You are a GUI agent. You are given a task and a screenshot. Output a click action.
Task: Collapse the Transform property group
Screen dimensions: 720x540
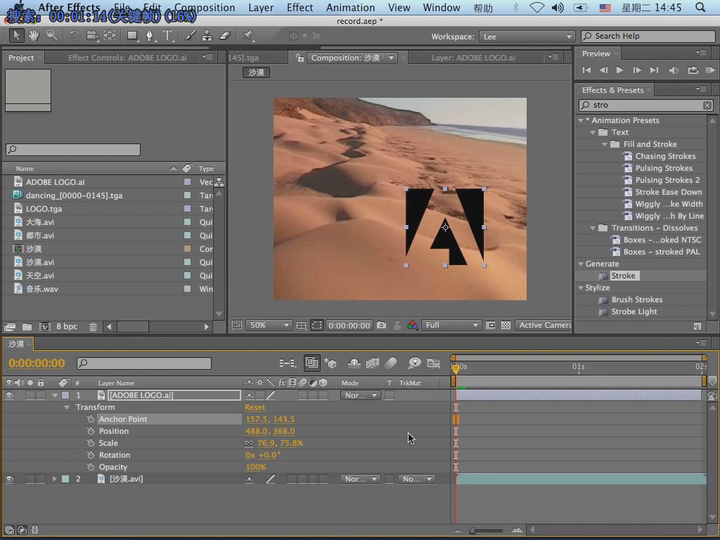[x=67, y=407]
